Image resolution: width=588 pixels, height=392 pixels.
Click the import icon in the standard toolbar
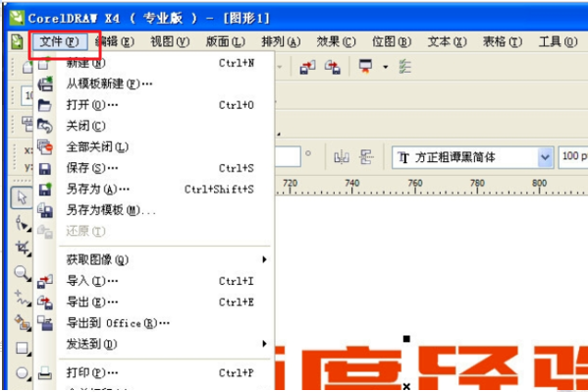tap(307, 67)
